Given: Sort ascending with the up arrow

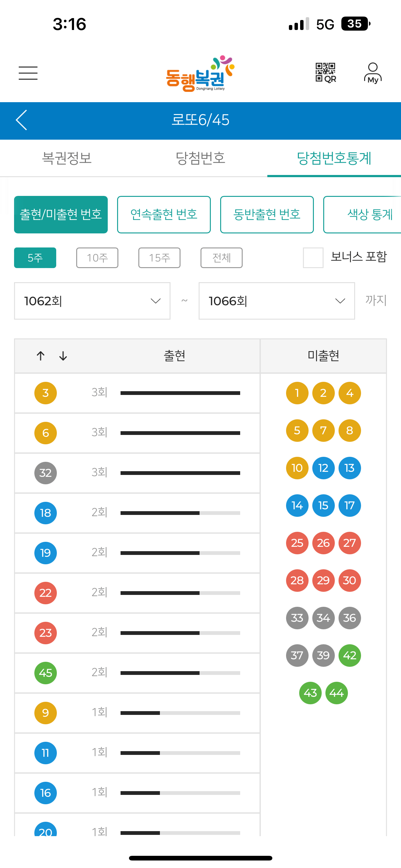Looking at the screenshot, I should (x=40, y=356).
